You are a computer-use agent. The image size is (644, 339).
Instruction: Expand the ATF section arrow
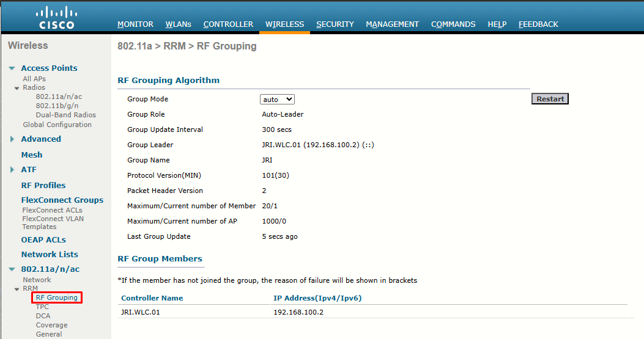pos(12,170)
